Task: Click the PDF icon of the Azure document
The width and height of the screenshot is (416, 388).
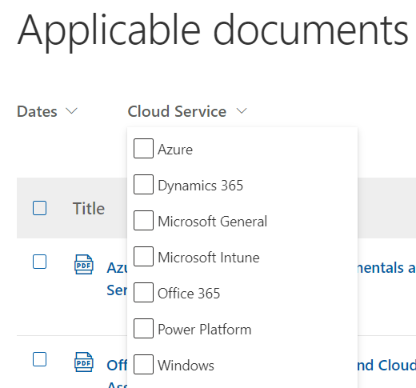Action: (x=84, y=264)
